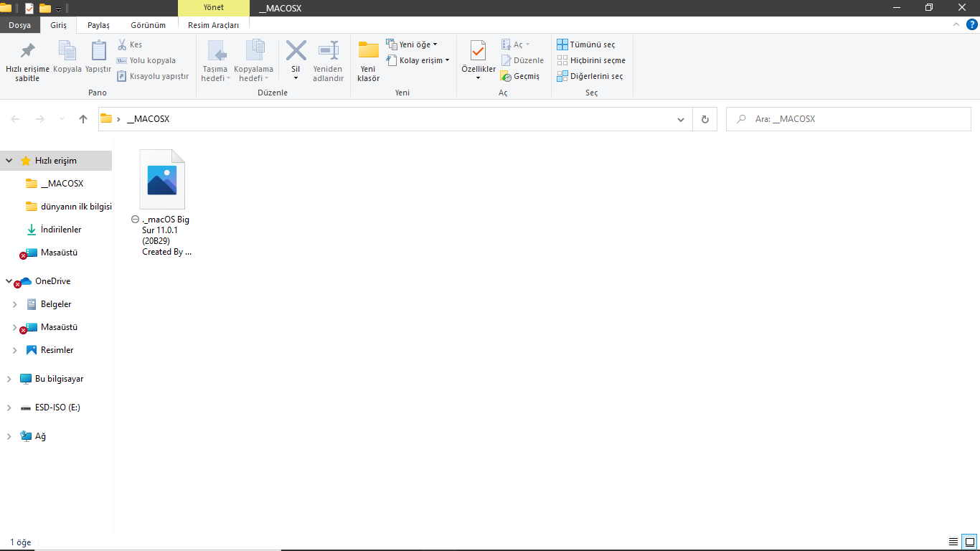Open the Kolay erişim dropdown
The height and width of the screenshot is (551, 980).
tap(418, 60)
